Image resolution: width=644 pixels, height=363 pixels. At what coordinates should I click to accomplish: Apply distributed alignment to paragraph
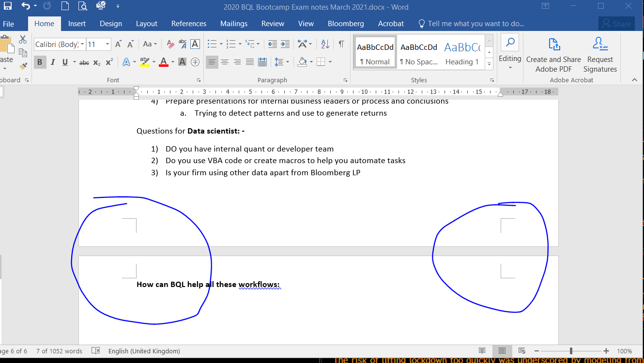click(x=262, y=62)
